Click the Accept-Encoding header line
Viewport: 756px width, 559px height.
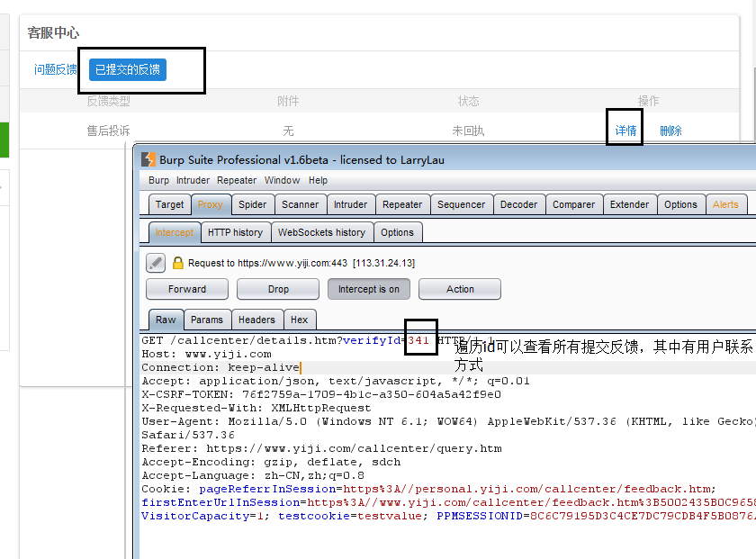(x=271, y=462)
